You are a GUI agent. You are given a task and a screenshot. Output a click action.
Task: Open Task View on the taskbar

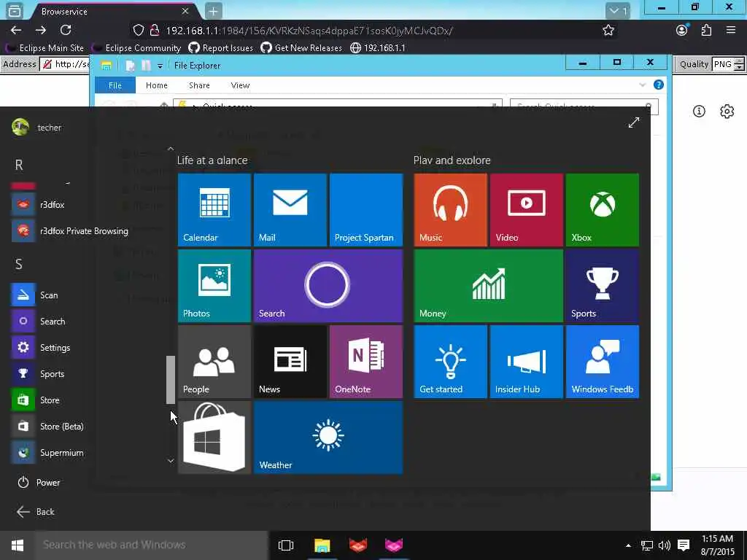coord(286,545)
